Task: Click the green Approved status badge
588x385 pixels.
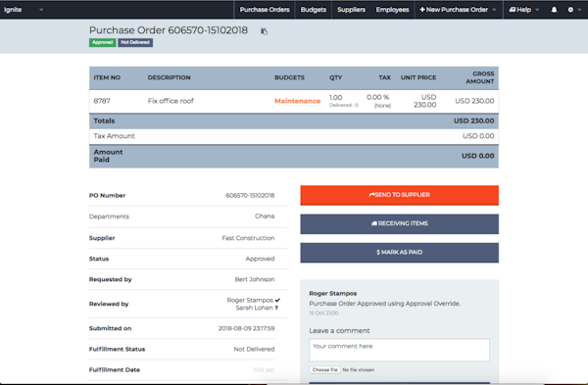Action: [x=102, y=42]
